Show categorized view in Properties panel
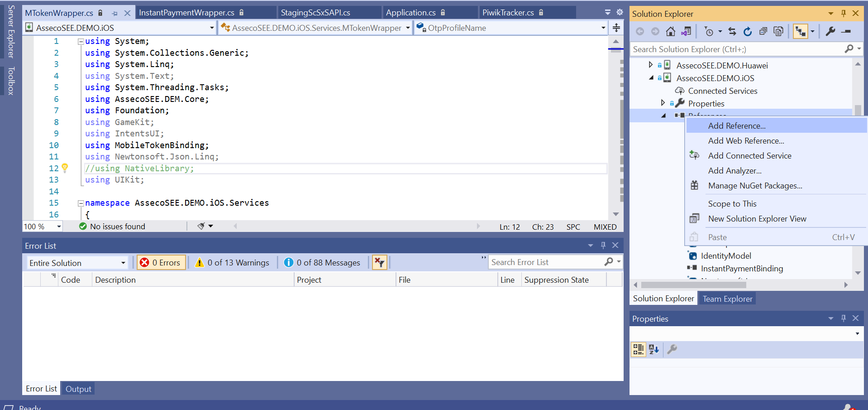Screen dimensions: 868x410 click(639, 349)
